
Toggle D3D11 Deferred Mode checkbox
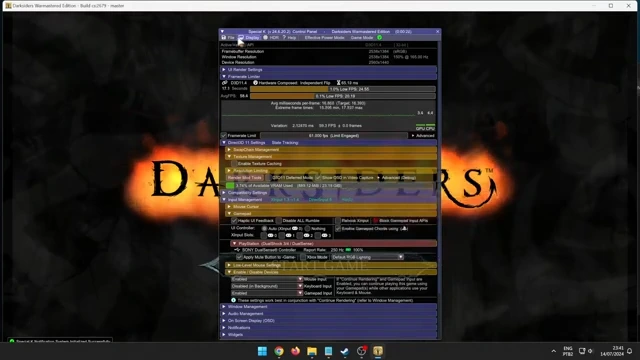(269, 178)
